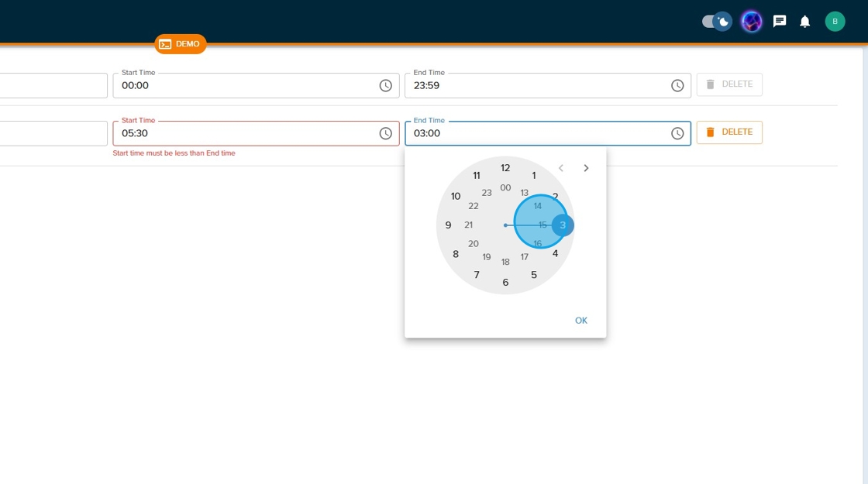Click the DEMO badge
Viewport: 868px width, 484px height.
coord(180,44)
